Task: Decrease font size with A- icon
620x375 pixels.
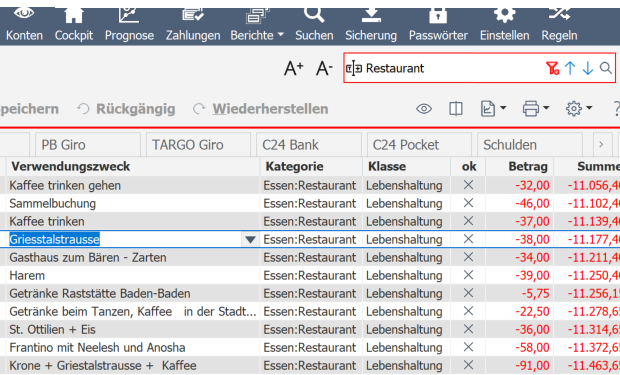Action: 324,68
